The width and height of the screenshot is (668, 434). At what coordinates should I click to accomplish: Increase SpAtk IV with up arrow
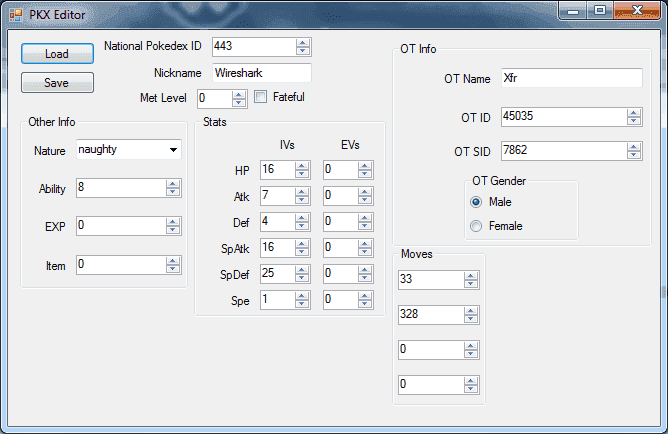click(302, 244)
